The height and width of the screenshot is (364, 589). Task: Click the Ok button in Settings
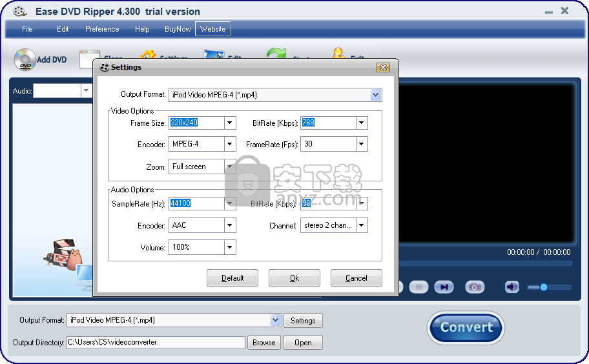[294, 278]
